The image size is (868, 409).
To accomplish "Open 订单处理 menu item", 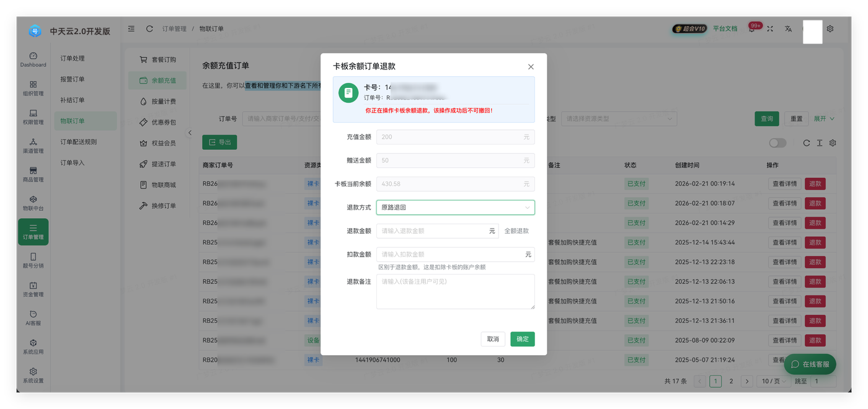I will (85, 58).
